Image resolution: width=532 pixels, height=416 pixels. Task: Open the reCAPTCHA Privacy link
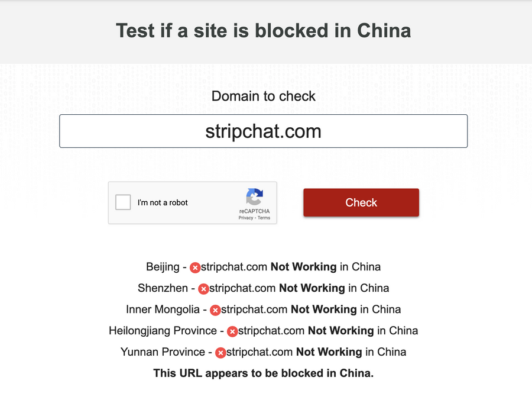pyautogui.click(x=246, y=218)
